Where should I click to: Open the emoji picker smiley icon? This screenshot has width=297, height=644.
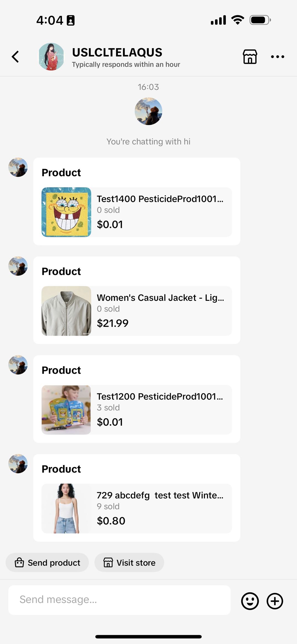pyautogui.click(x=250, y=601)
